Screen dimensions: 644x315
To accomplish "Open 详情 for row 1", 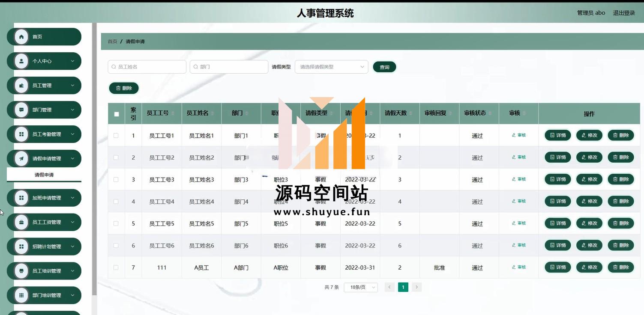I will pos(558,135).
